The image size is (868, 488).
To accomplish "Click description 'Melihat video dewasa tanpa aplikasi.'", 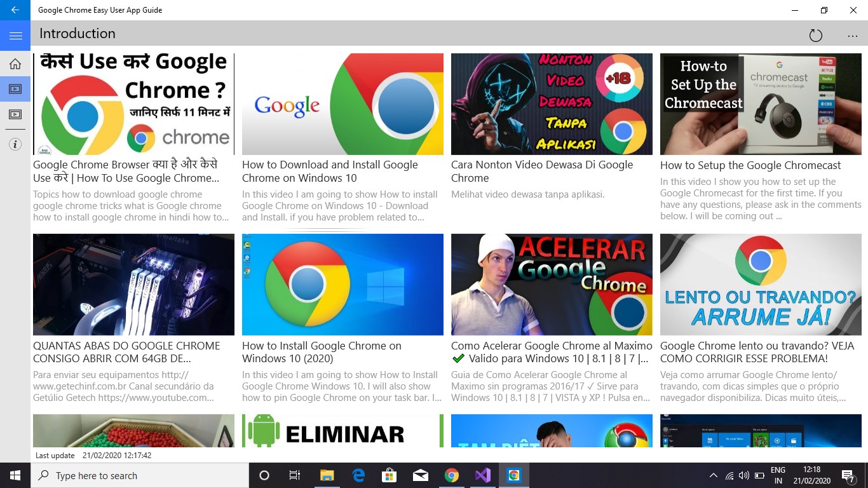I will pos(527,194).
